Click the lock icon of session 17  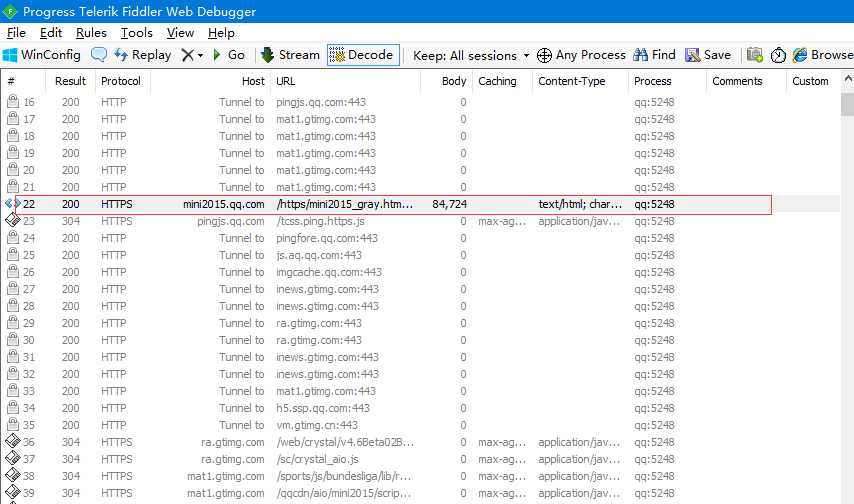tap(13, 119)
